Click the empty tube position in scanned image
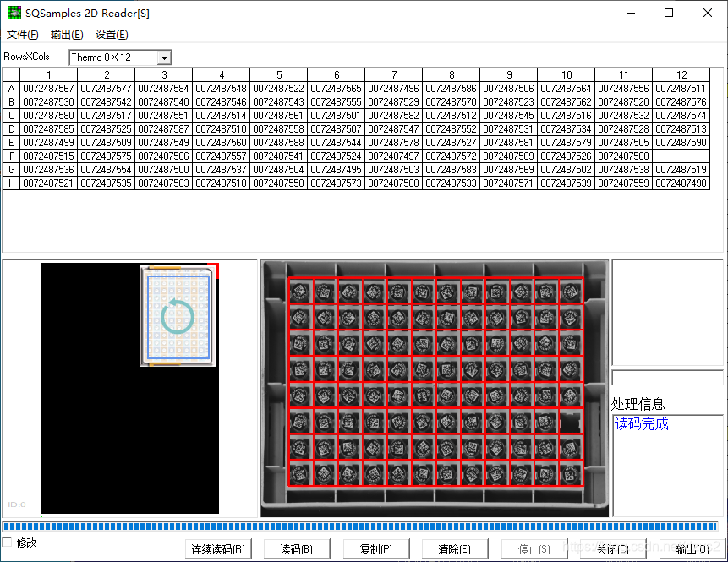Image resolution: width=728 pixels, height=562 pixels. tap(570, 422)
